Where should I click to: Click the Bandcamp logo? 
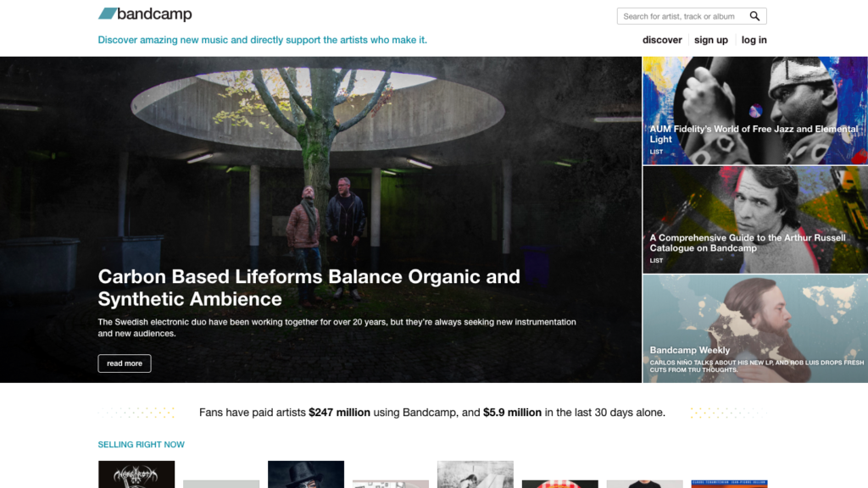145,14
